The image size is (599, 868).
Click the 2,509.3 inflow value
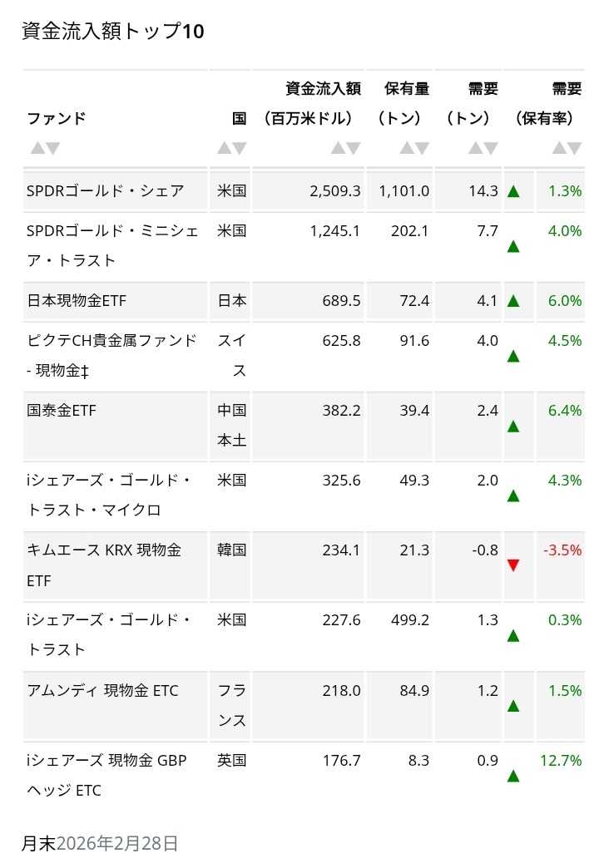point(334,191)
